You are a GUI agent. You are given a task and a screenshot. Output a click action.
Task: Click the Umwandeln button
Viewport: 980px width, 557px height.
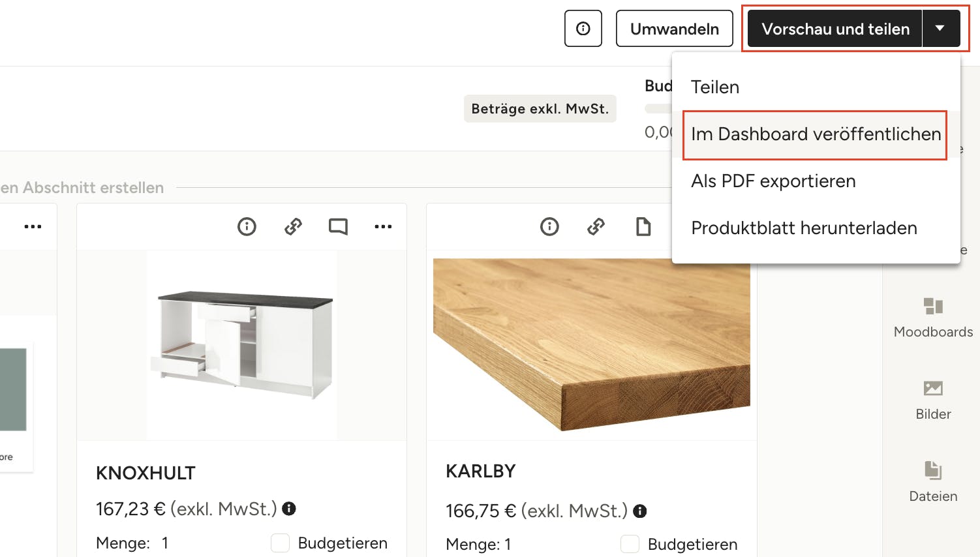point(674,29)
